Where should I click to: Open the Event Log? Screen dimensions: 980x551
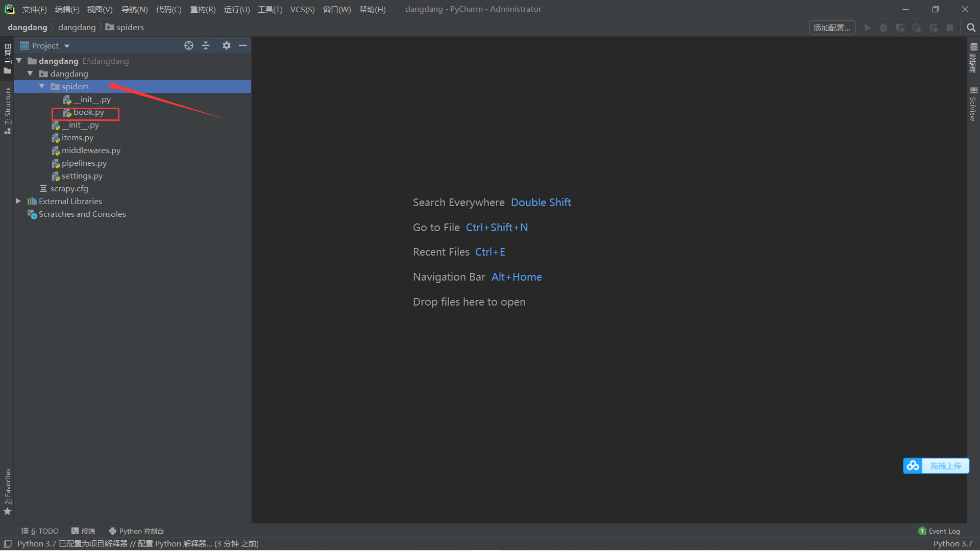coord(939,531)
